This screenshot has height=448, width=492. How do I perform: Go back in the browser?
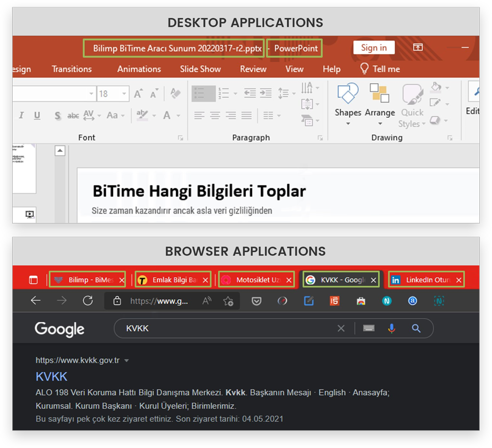pos(36,300)
